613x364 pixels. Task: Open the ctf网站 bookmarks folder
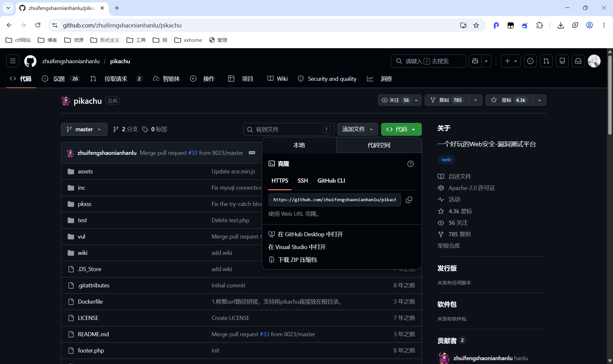[19, 40]
